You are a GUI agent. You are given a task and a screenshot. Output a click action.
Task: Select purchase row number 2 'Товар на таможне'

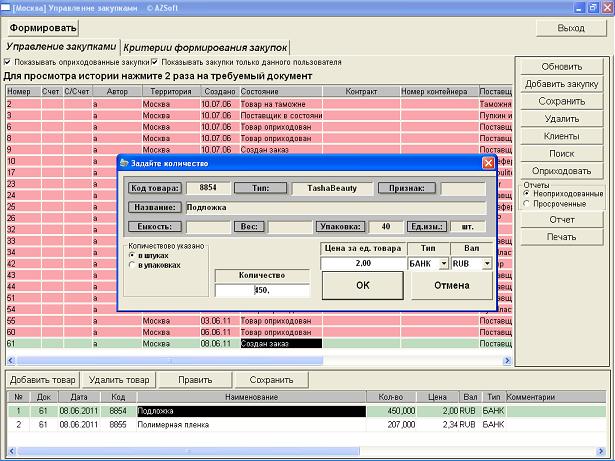click(259, 104)
